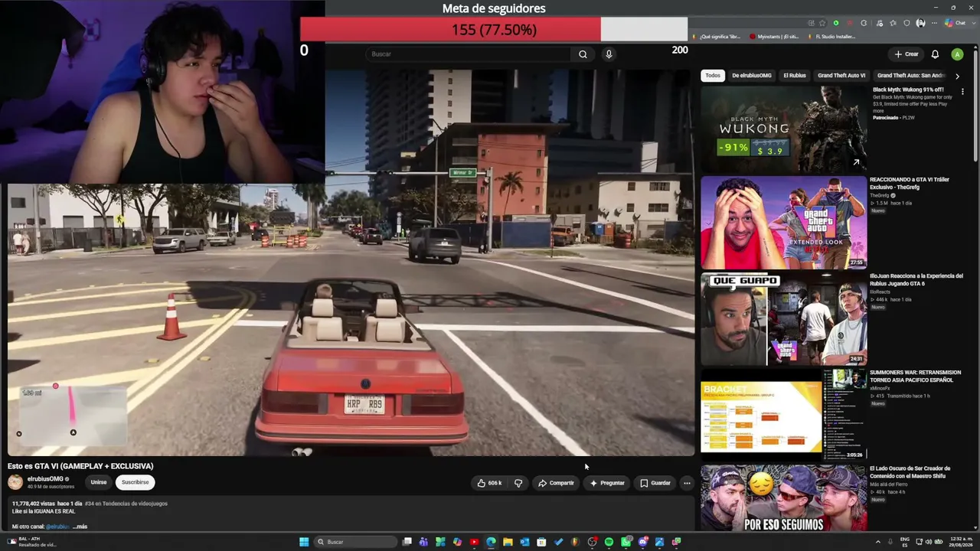The image size is (980, 551).
Task: Open browser essentials shield icon
Action: pos(906,23)
